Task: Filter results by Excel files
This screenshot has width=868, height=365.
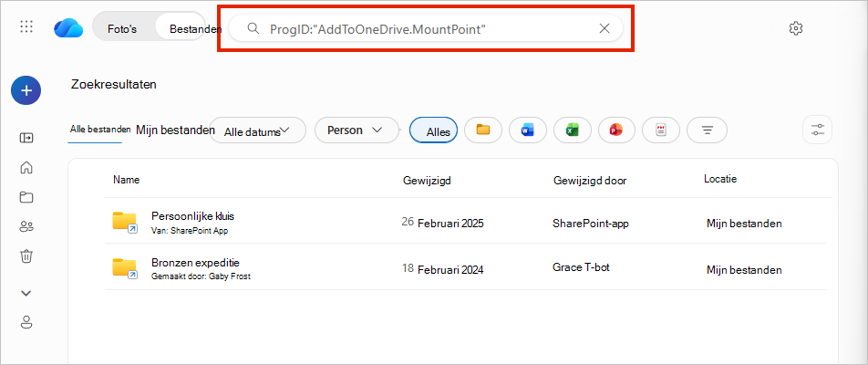Action: point(572,130)
